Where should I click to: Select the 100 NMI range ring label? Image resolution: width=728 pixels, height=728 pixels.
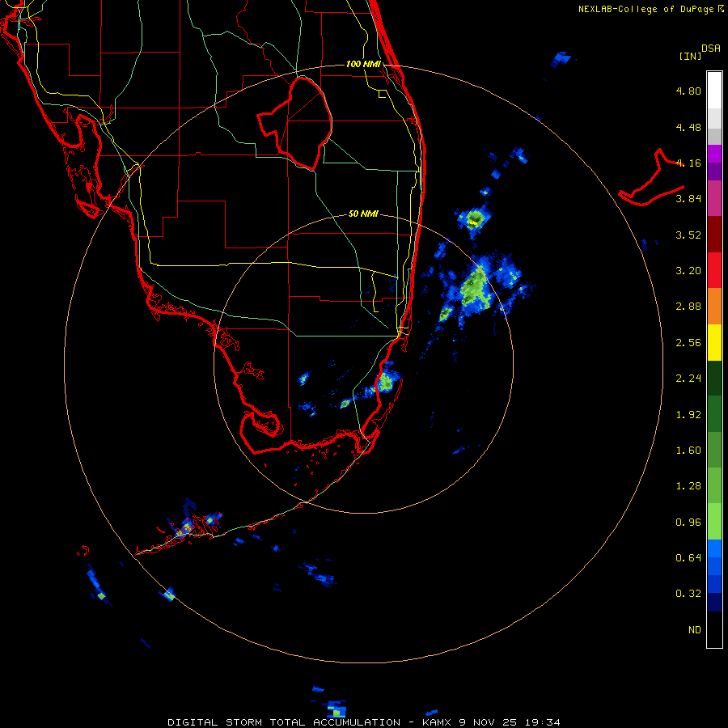(x=363, y=64)
